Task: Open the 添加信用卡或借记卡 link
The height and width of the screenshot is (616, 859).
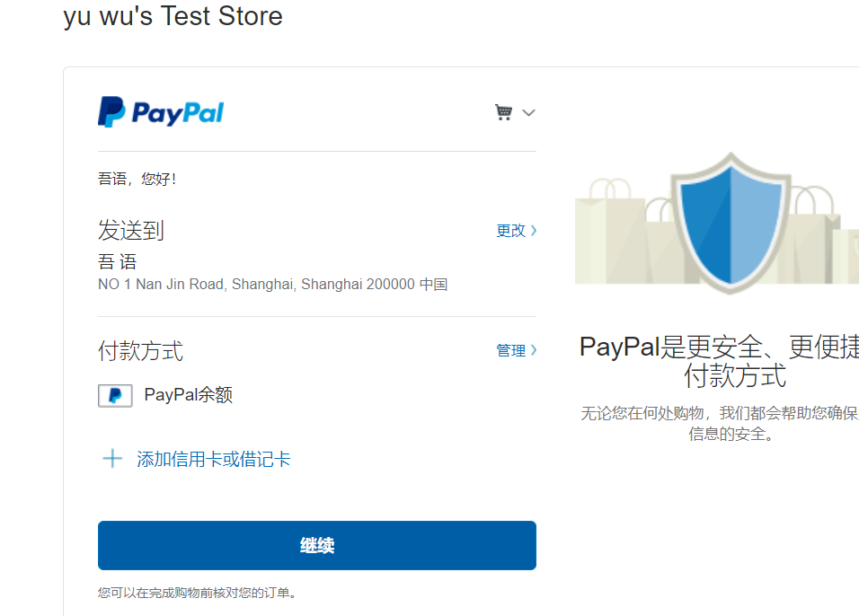Action: [213, 459]
